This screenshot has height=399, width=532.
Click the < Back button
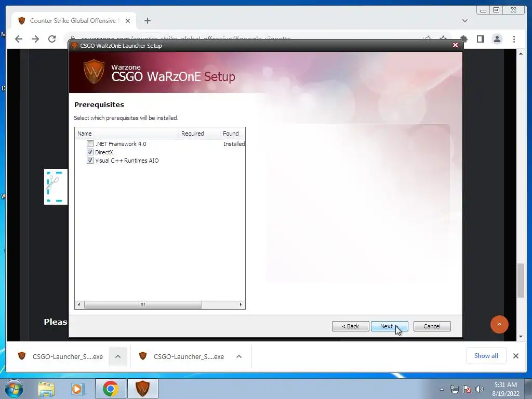(351, 326)
